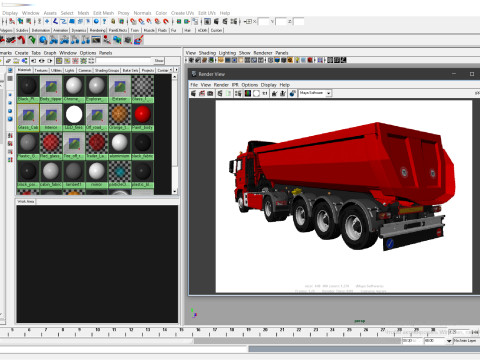Image resolution: width=480 pixels, height=360 pixels.
Task: Click the red curved arrow shelf icon
Action: point(21,40)
